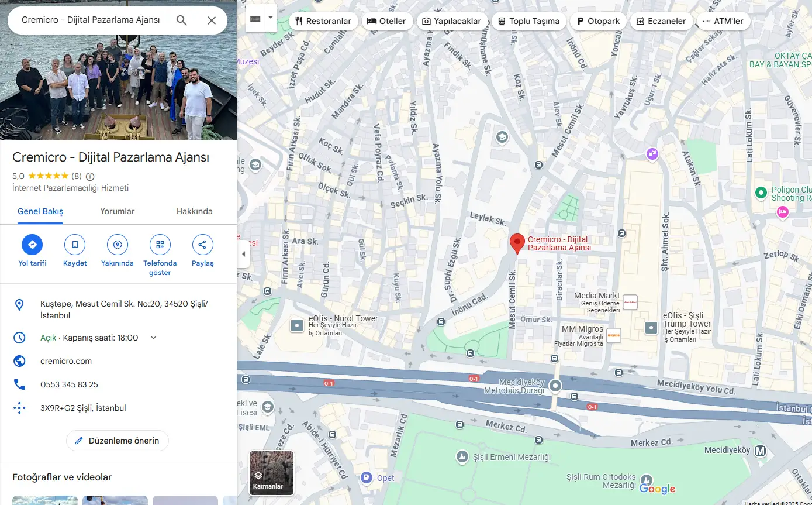Collapse the side panel arrow

click(244, 254)
